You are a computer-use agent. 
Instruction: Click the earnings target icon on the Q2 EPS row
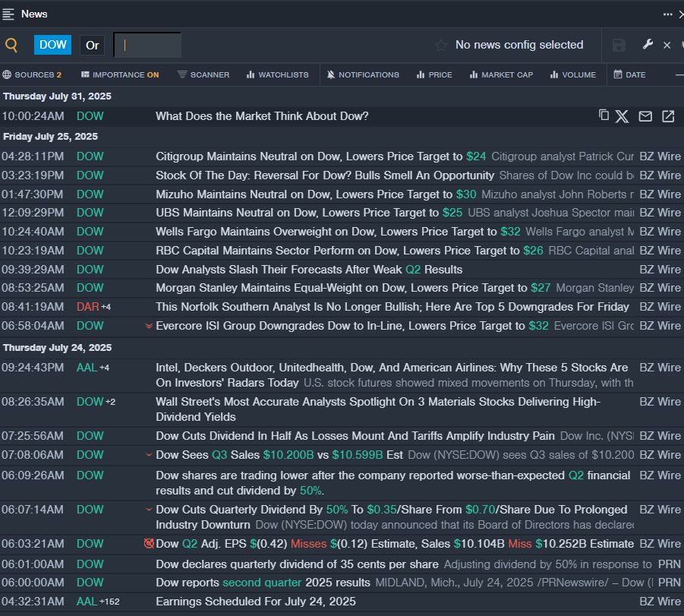[x=149, y=544]
